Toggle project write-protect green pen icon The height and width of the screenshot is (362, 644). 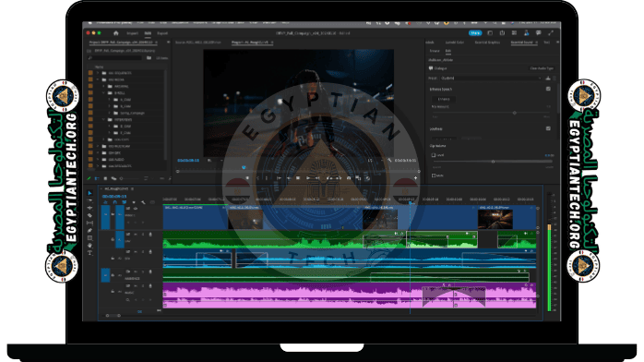(89, 178)
